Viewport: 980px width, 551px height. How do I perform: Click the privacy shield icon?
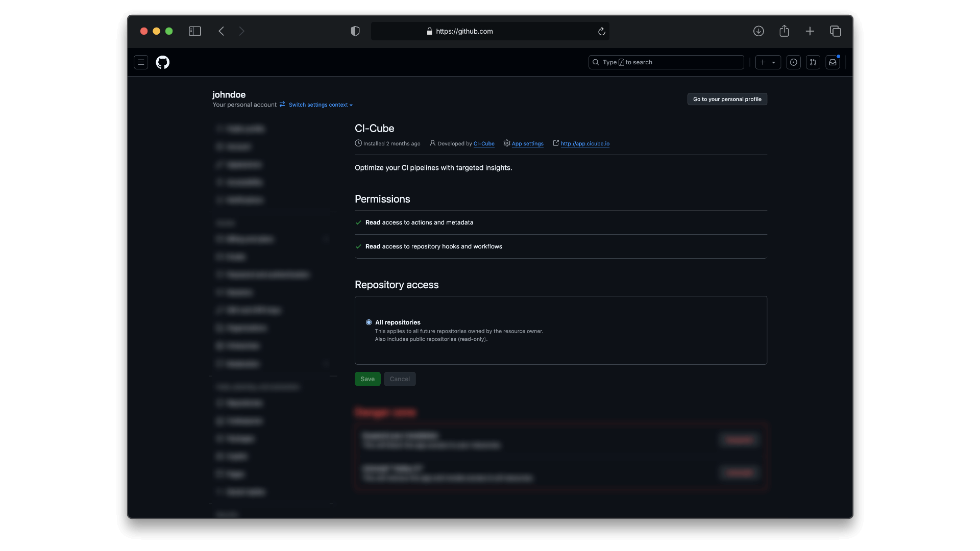click(x=355, y=31)
